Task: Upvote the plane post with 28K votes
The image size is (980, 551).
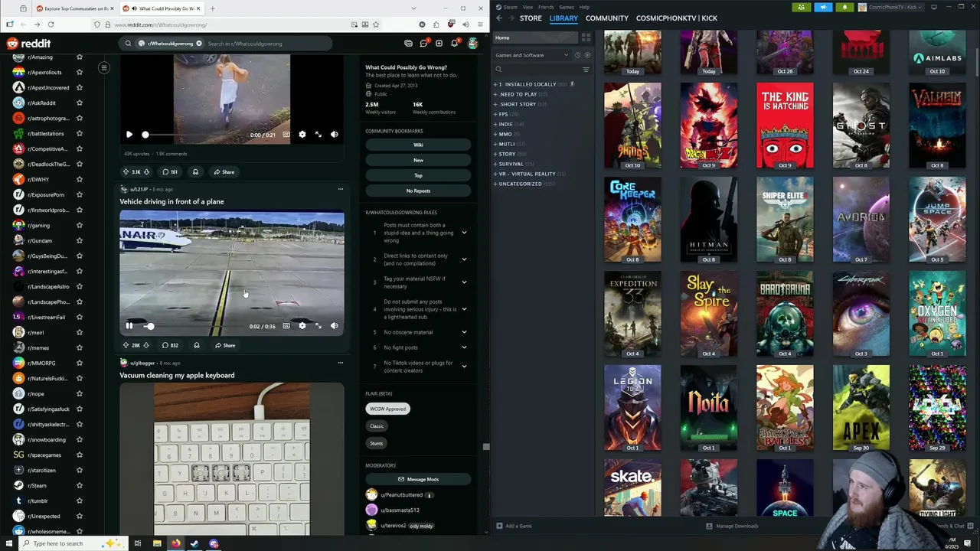Action: click(x=126, y=345)
